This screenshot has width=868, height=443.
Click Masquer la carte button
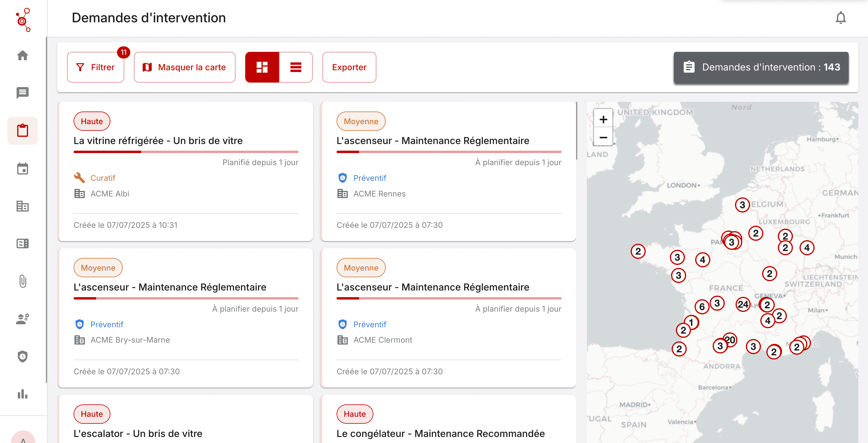pyautogui.click(x=185, y=67)
